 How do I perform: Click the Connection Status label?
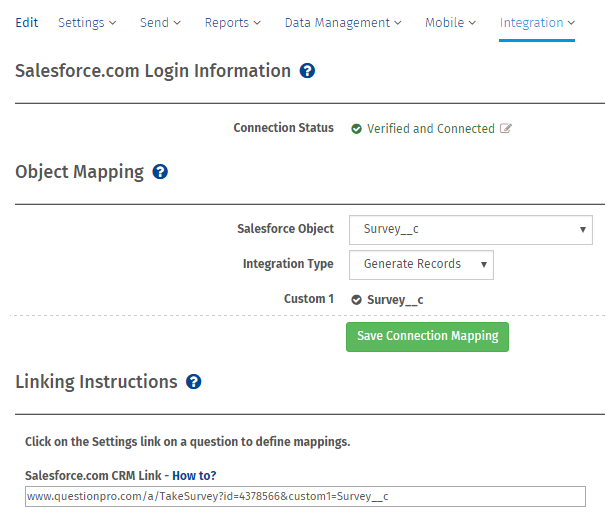(x=283, y=128)
